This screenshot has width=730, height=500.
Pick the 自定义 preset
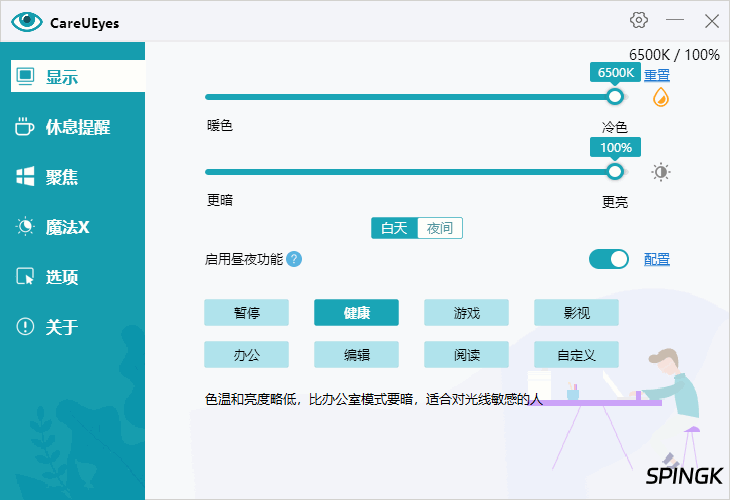pos(576,355)
